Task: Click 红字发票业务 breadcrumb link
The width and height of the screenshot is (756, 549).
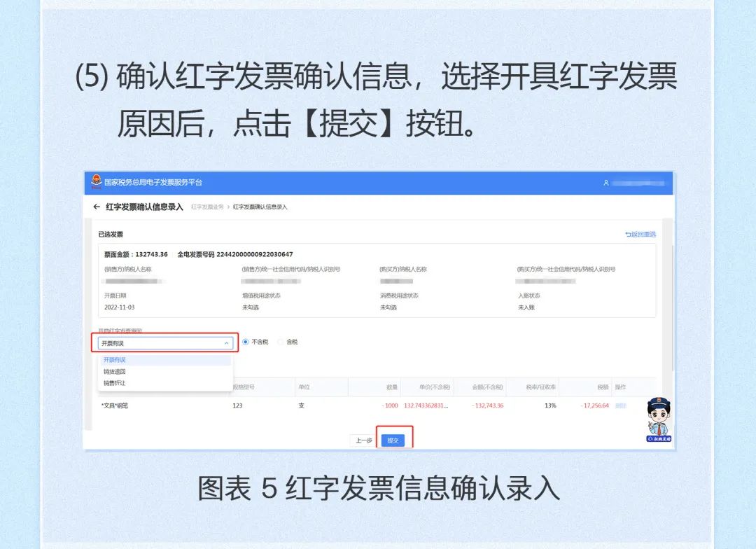Action: tap(207, 207)
